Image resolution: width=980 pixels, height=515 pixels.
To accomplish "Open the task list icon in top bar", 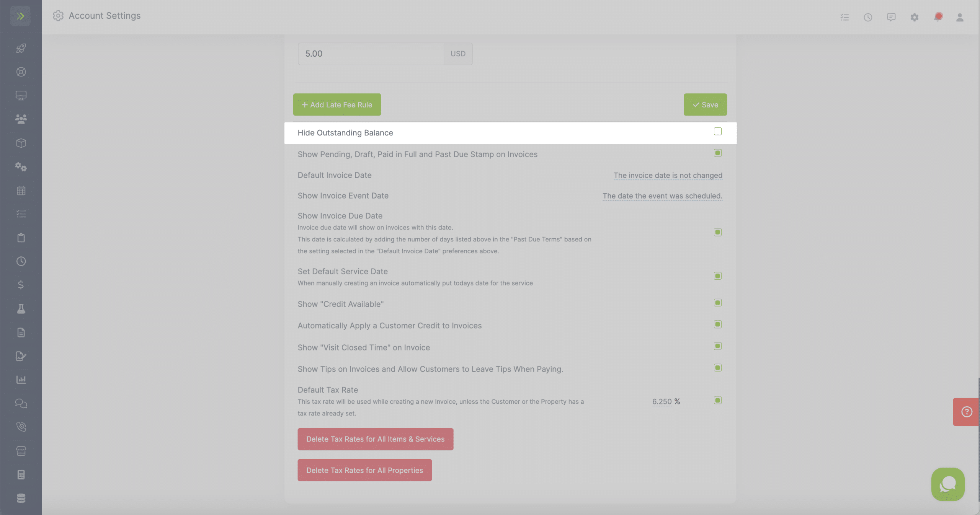I will (844, 17).
